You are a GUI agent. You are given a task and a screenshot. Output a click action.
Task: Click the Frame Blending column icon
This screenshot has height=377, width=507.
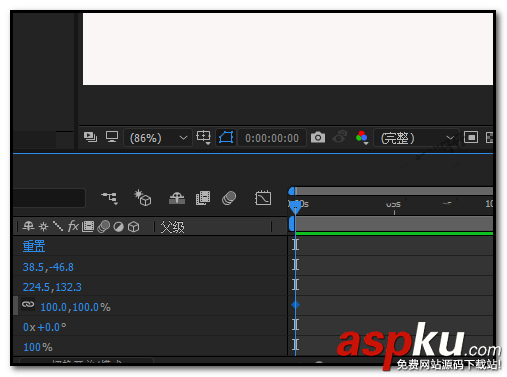coord(88,227)
